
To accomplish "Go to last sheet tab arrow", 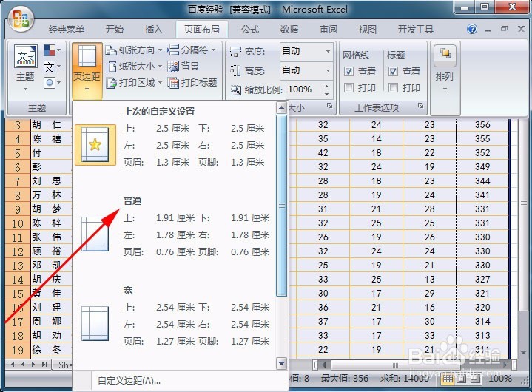I will (44, 365).
